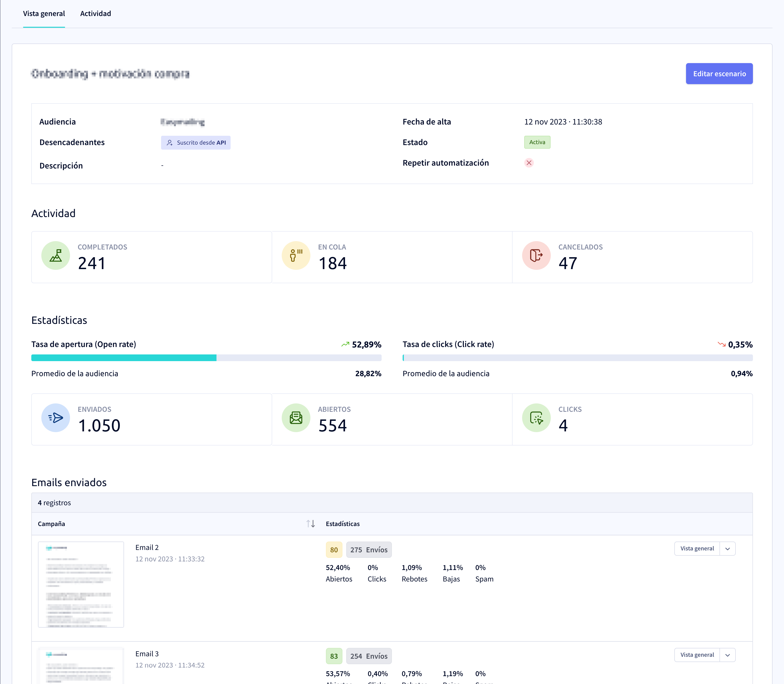Click the open rate value 52,89%
784x684 pixels.
366,345
